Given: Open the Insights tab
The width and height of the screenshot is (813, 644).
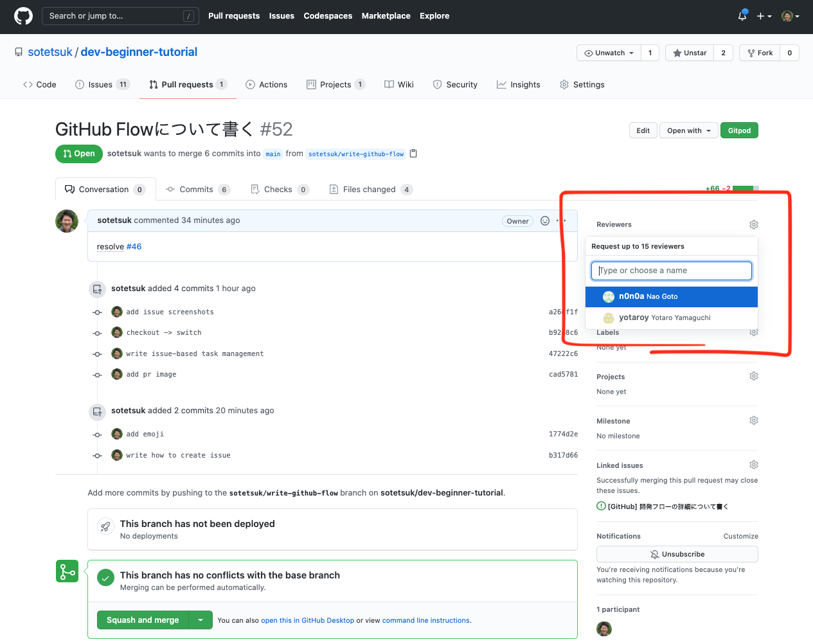Looking at the screenshot, I should 519,84.
